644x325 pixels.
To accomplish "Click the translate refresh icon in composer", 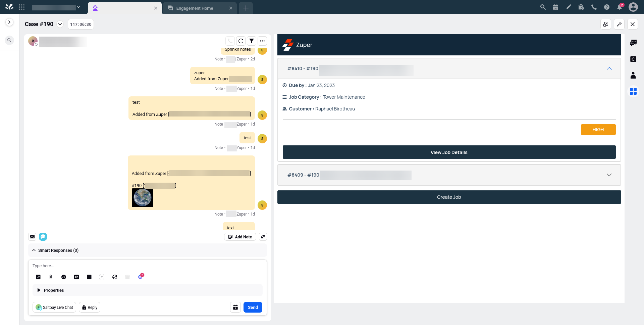I will pos(115,277).
